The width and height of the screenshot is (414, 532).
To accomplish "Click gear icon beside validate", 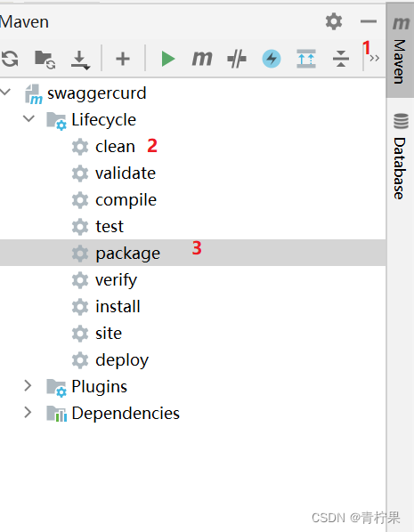I will pyautogui.click(x=80, y=173).
